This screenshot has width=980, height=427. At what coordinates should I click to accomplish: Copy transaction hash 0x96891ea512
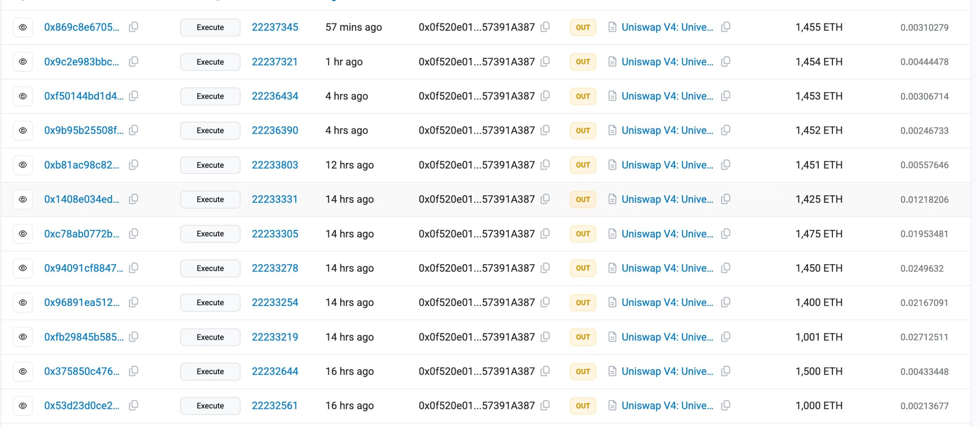click(x=133, y=302)
